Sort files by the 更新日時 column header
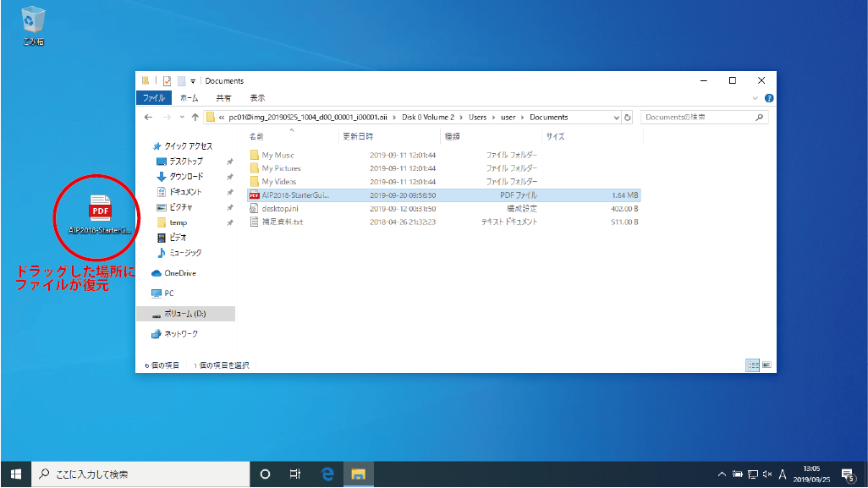This screenshot has height=488, width=868. point(356,136)
